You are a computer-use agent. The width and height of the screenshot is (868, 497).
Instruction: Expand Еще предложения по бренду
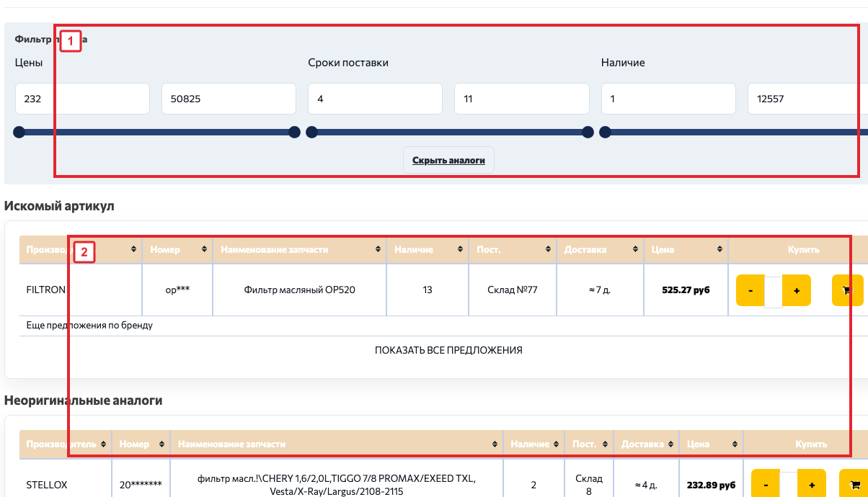pyautogui.click(x=89, y=325)
